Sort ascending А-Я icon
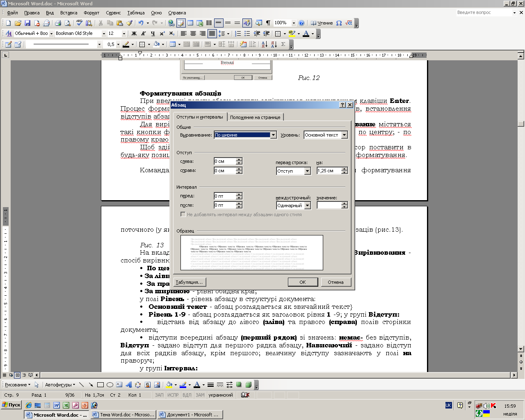The width and height of the screenshot is (525, 420). click(264, 44)
